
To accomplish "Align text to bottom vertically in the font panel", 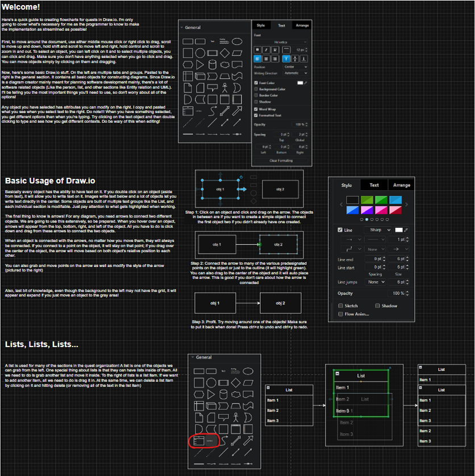I will [304, 59].
